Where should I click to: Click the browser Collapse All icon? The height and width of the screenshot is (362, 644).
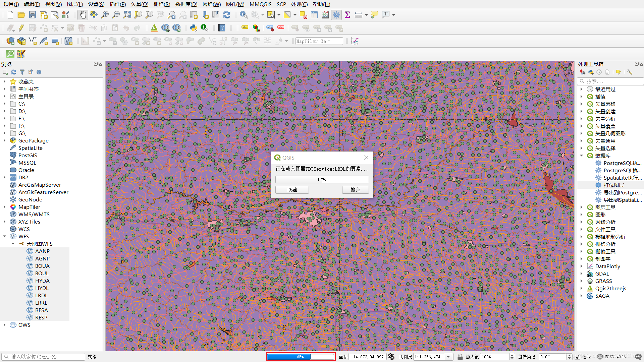31,72
